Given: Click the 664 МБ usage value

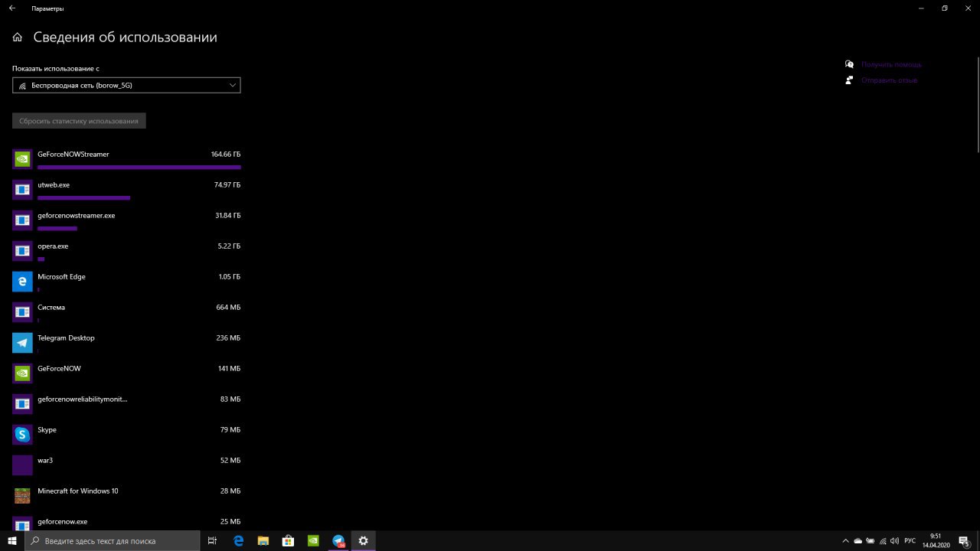Looking at the screenshot, I should pyautogui.click(x=228, y=308).
